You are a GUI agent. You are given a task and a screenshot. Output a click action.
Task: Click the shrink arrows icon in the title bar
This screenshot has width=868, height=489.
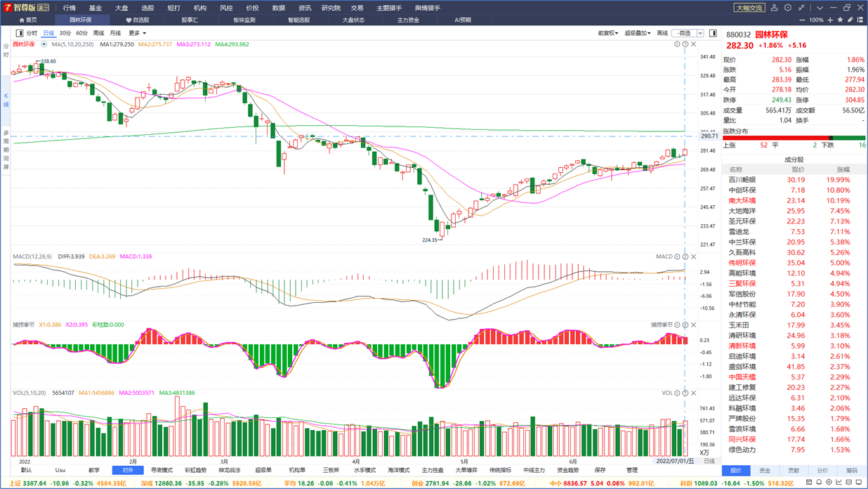tap(801, 8)
